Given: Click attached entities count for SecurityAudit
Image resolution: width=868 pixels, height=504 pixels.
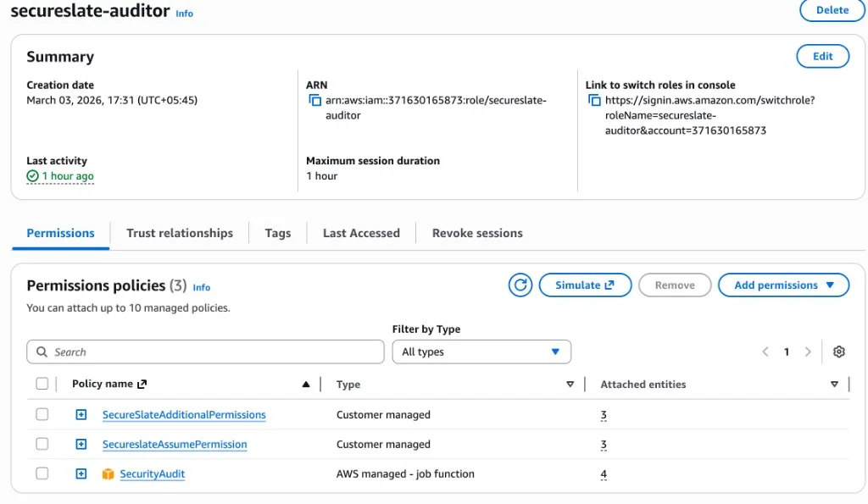Looking at the screenshot, I should (604, 474).
